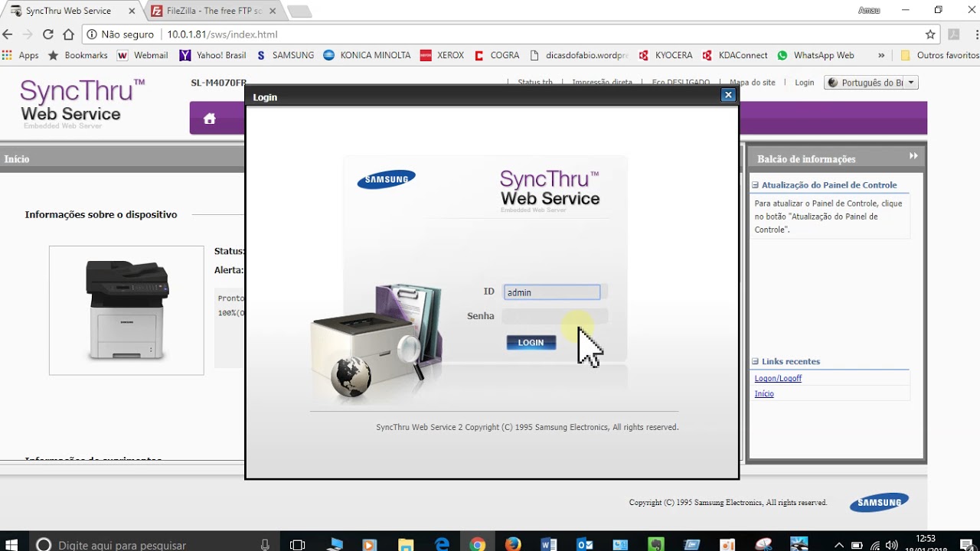Image resolution: width=980 pixels, height=551 pixels.
Task: Show hidden system tray icons
Action: [839, 545]
